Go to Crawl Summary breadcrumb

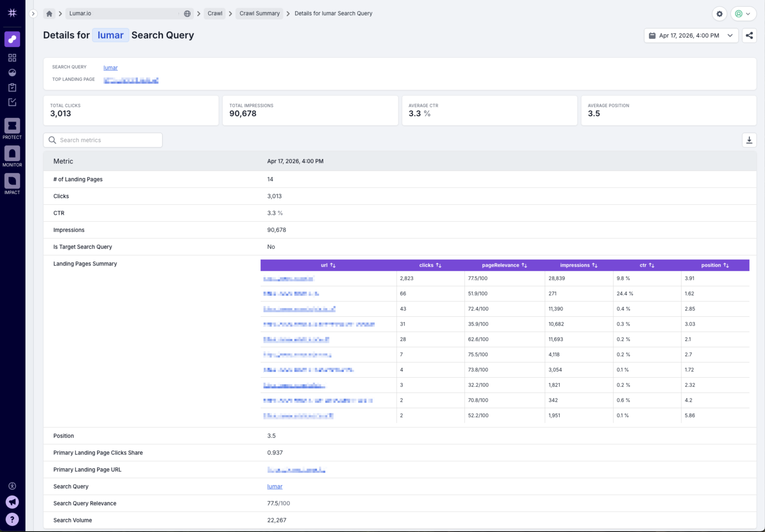[x=259, y=14]
